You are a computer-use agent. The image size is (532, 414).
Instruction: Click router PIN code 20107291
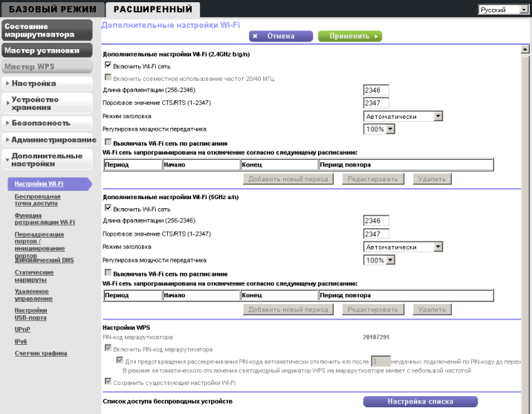[x=376, y=337]
